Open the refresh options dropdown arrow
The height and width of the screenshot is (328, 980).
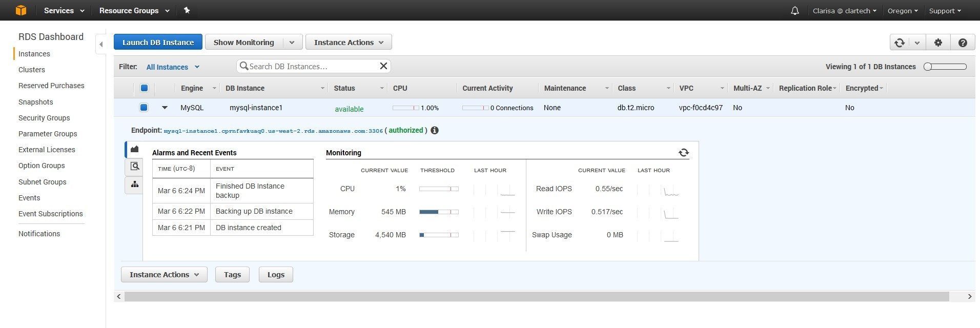[x=917, y=43]
